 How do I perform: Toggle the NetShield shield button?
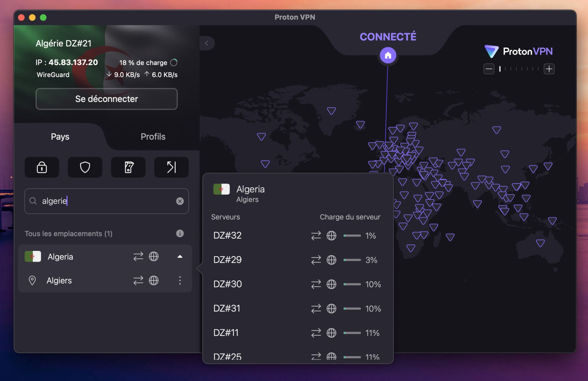click(x=85, y=167)
